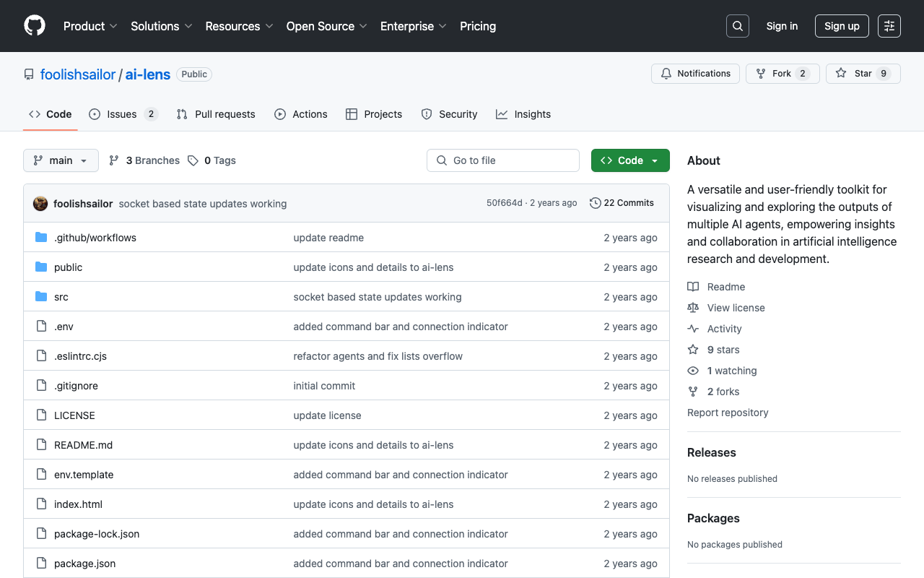Switch to the Issues tab
Screen dimensions: 924x578
(123, 114)
